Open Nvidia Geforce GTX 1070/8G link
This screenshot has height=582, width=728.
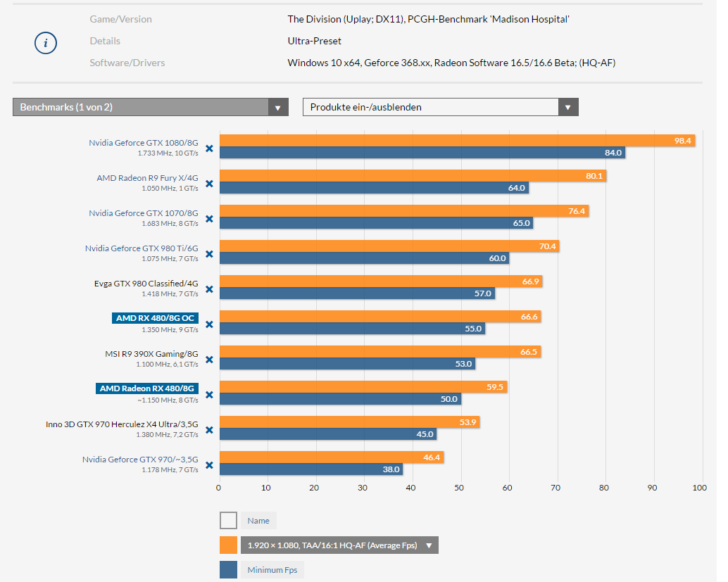click(144, 213)
